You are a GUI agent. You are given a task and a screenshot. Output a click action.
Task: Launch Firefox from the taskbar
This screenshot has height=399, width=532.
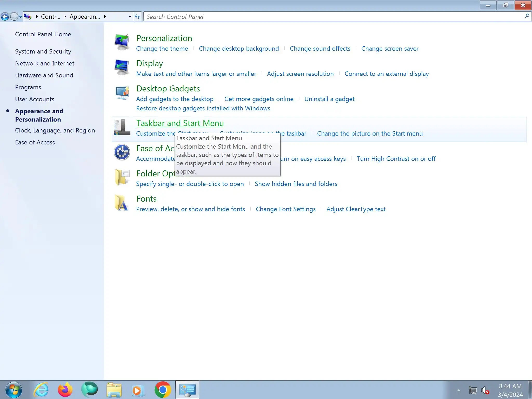click(x=65, y=390)
